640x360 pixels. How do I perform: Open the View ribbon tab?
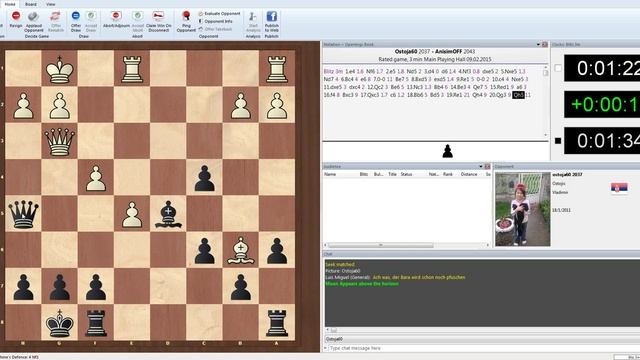(x=51, y=4)
